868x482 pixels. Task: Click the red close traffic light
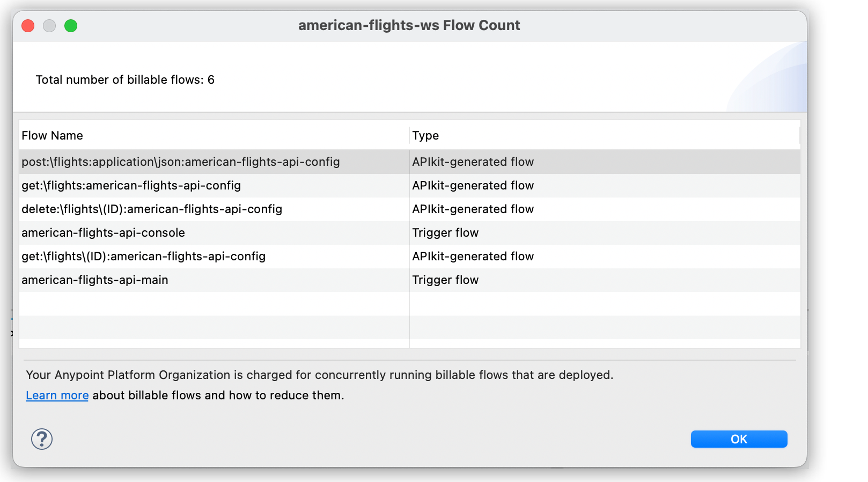pos(27,25)
